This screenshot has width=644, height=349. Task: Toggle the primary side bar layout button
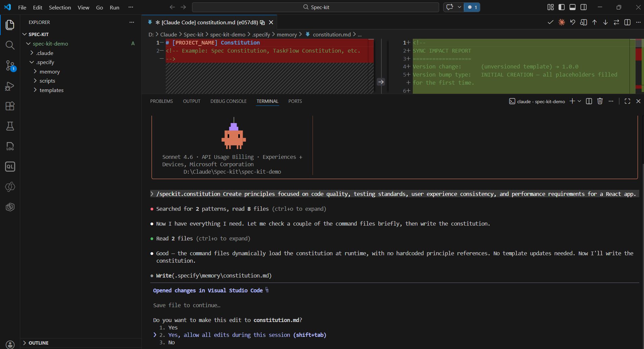tap(562, 7)
